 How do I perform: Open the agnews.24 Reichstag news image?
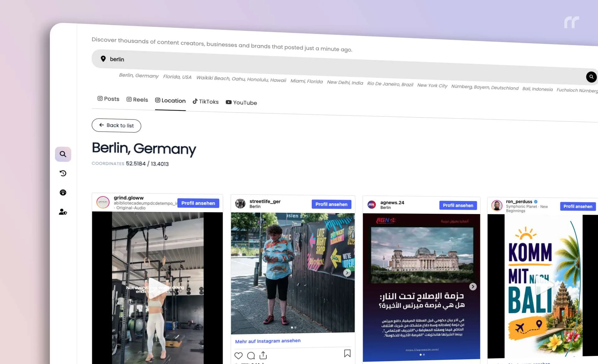coord(421,287)
